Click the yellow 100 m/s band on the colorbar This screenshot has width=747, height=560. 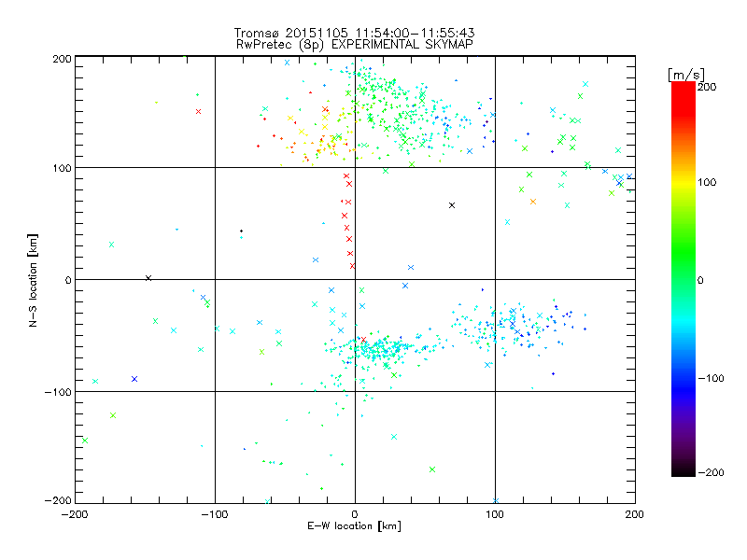point(684,183)
